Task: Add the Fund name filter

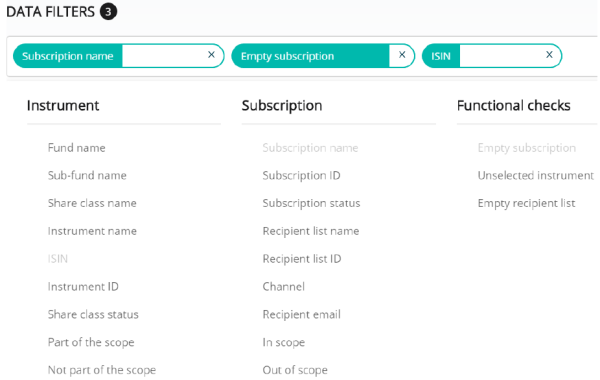Action: (77, 148)
